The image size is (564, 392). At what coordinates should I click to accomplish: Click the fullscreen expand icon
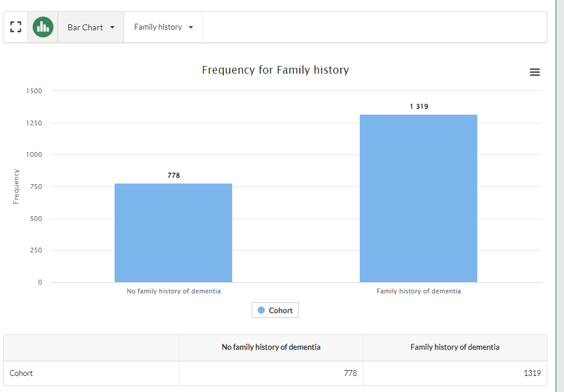coord(15,27)
